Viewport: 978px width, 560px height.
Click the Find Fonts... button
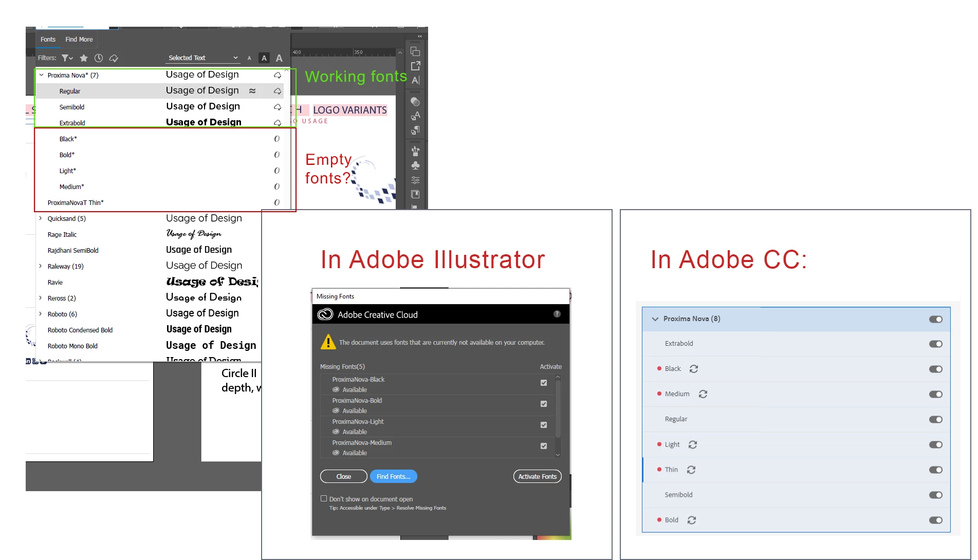394,476
